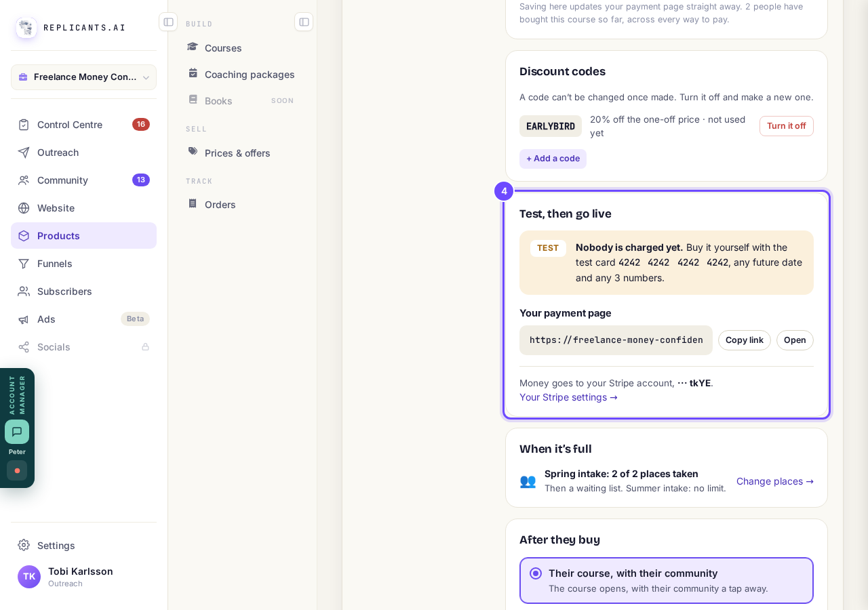The height and width of the screenshot is (610, 868).
Task: Click the Settings gear icon
Action: pyautogui.click(x=24, y=545)
